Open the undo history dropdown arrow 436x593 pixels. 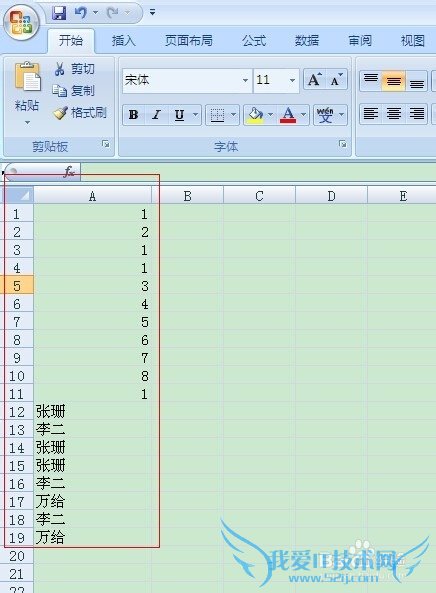point(96,13)
